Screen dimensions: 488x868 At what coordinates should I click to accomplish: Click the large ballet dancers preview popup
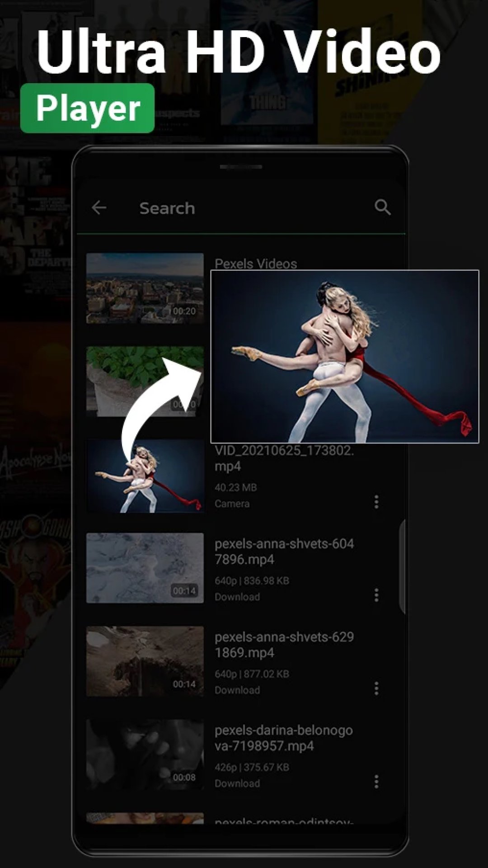(x=344, y=356)
